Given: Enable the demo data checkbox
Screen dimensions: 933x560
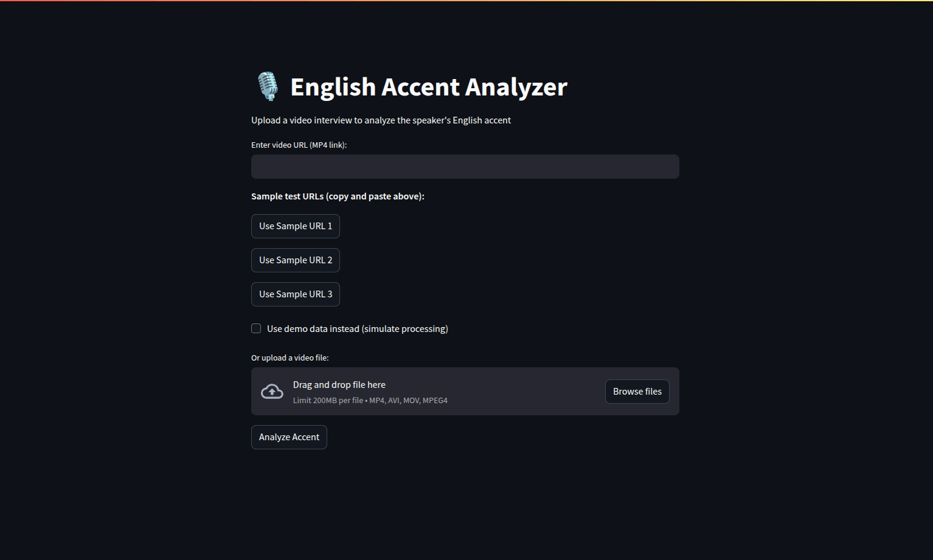Looking at the screenshot, I should pyautogui.click(x=256, y=328).
